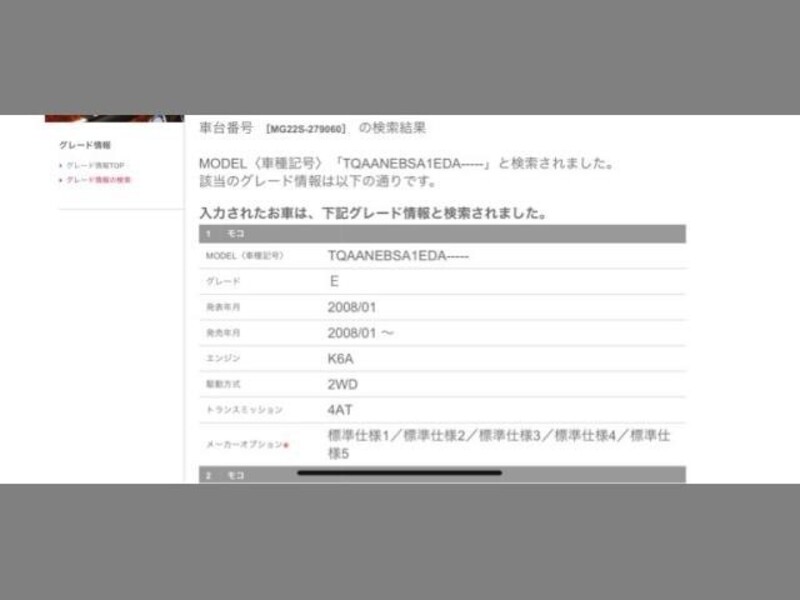
Task: Select chassis number MG22S-279060 text
Action: click(306, 129)
